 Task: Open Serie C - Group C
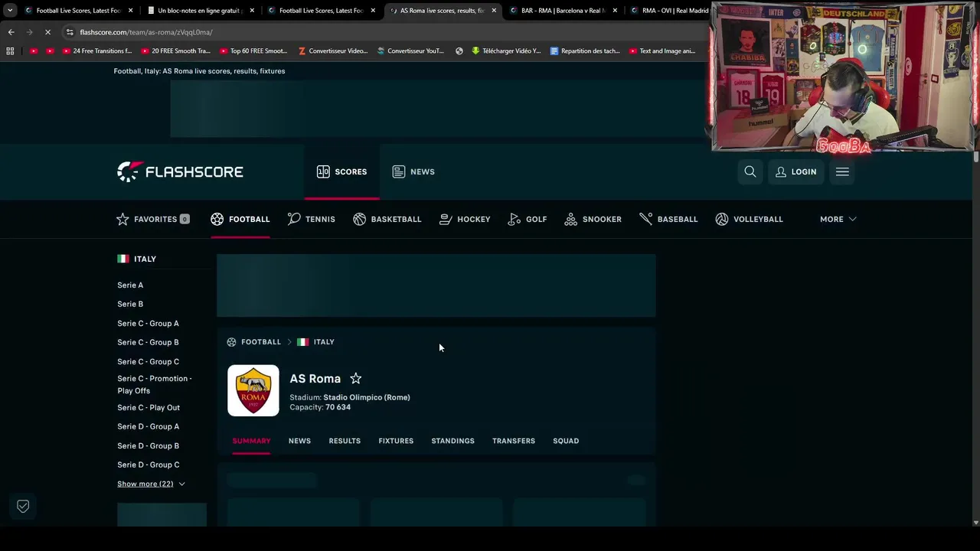pos(148,361)
